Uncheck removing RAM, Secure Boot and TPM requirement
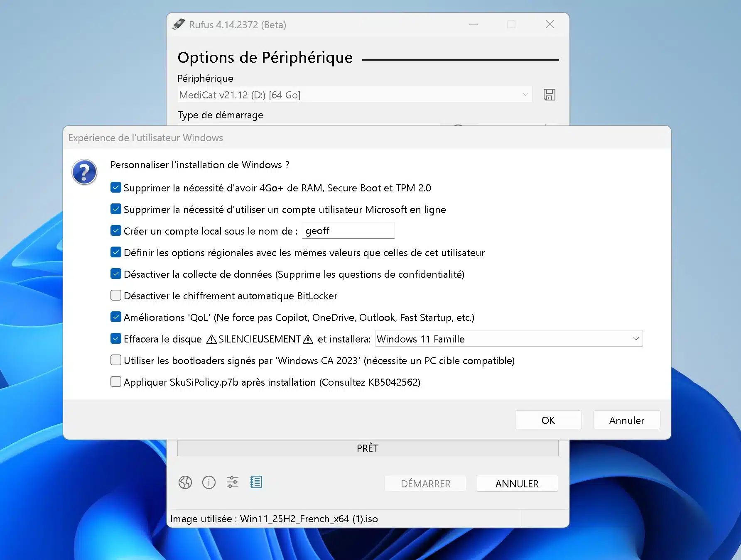Image resolution: width=741 pixels, height=560 pixels. click(x=115, y=187)
